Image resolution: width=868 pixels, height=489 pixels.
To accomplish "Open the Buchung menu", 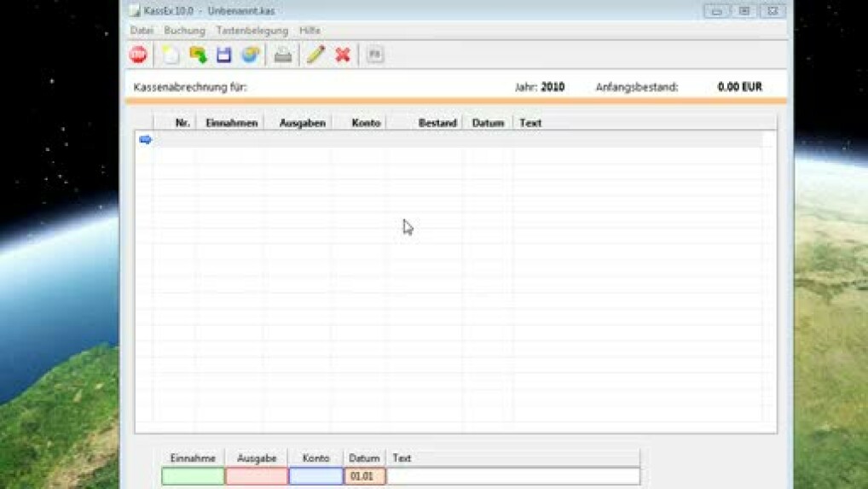I will (185, 31).
